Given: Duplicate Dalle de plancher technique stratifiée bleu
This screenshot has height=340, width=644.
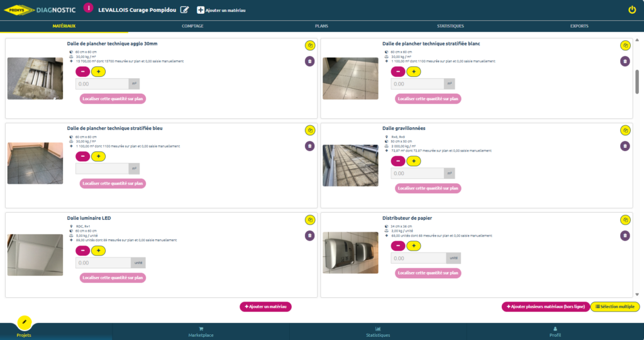Looking at the screenshot, I should point(309,130).
